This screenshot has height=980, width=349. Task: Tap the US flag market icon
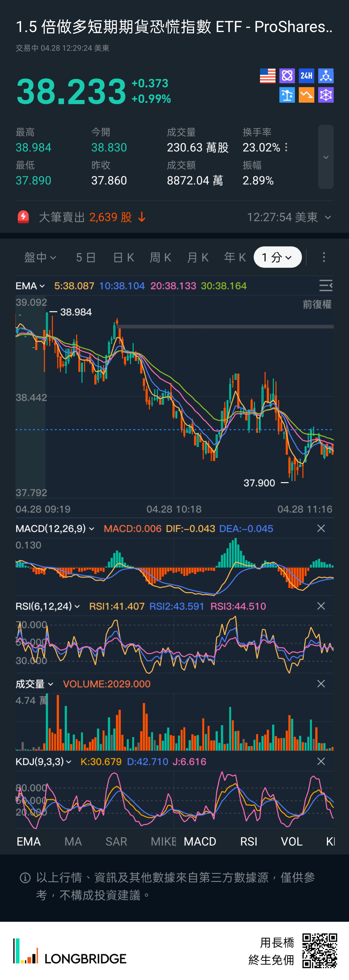tap(267, 76)
